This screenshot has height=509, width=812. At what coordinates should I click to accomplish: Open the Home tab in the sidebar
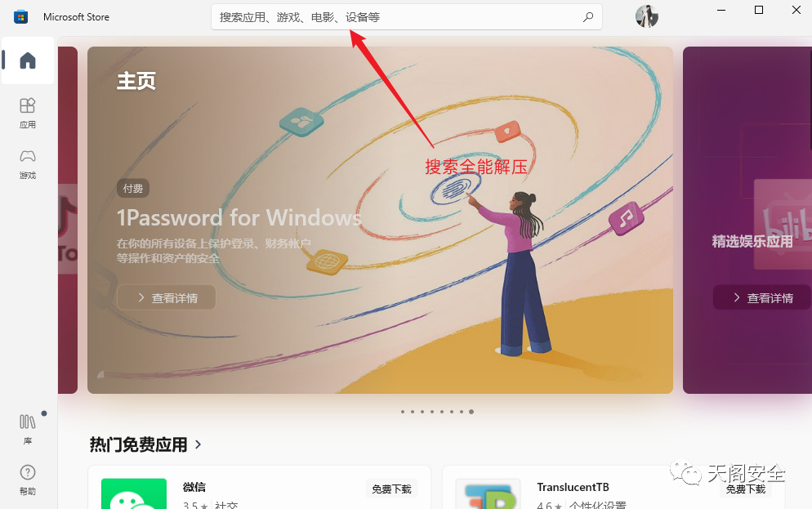pos(28,60)
